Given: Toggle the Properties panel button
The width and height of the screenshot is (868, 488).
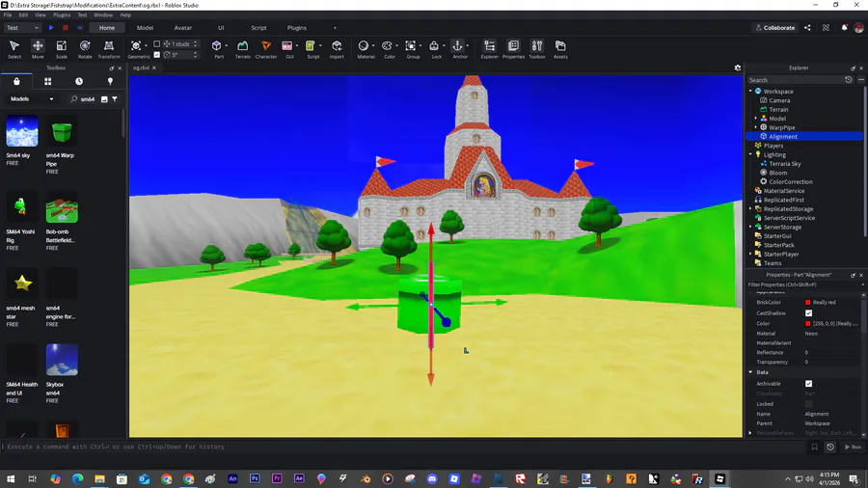Looking at the screenshot, I should [513, 48].
